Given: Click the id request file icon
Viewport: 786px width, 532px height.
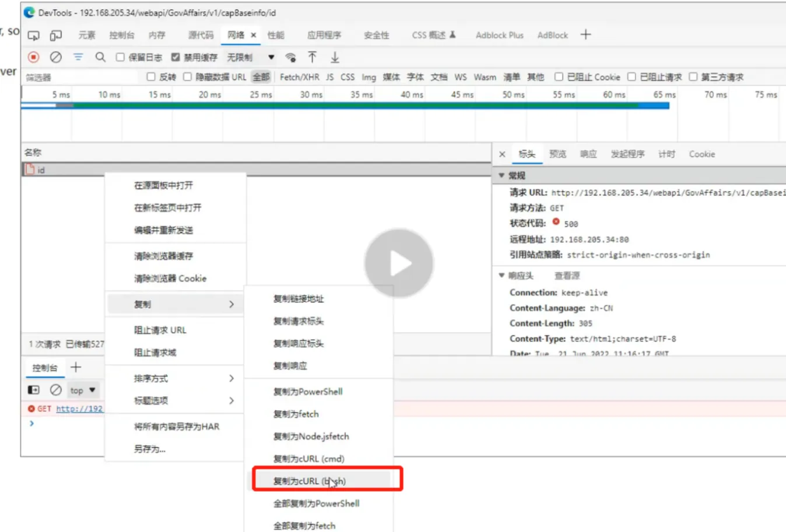Looking at the screenshot, I should (30, 170).
